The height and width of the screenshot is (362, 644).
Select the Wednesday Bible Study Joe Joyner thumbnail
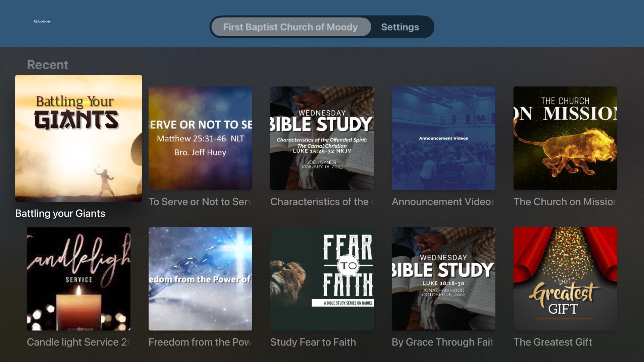322,138
